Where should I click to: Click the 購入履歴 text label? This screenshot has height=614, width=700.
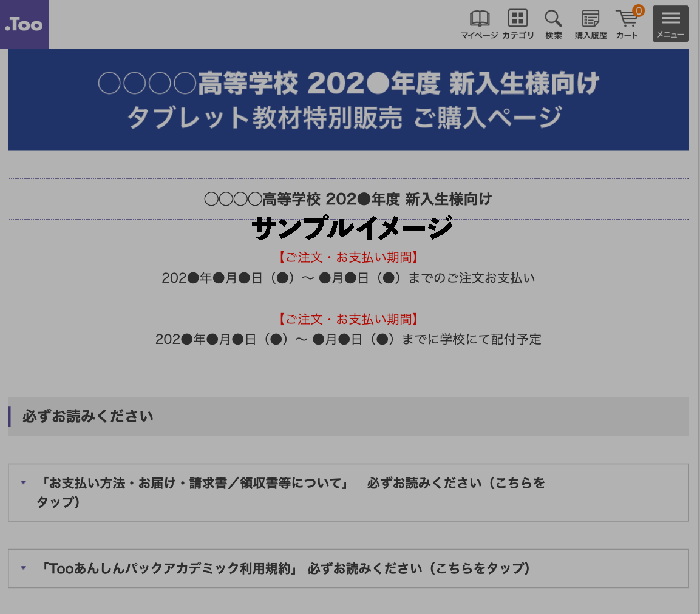[591, 35]
